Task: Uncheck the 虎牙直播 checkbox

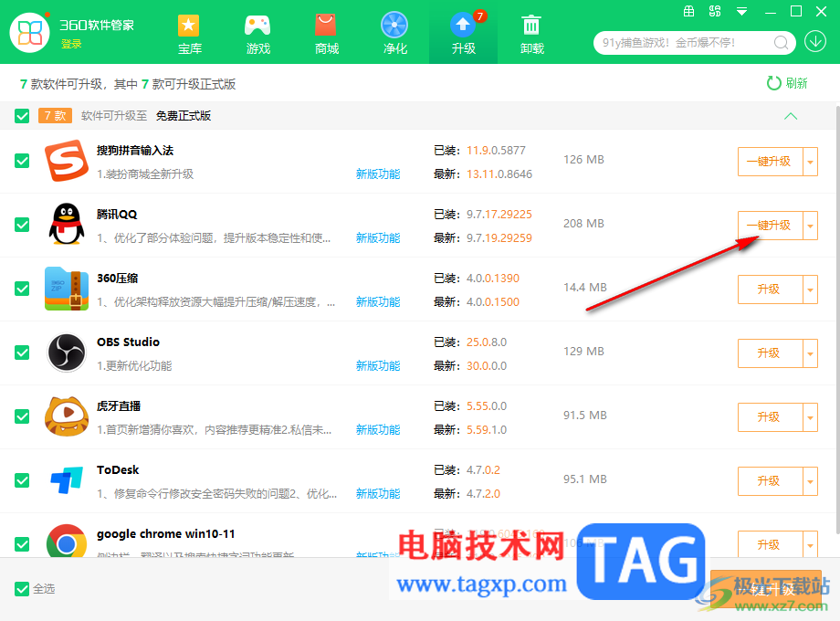Action: click(22, 416)
